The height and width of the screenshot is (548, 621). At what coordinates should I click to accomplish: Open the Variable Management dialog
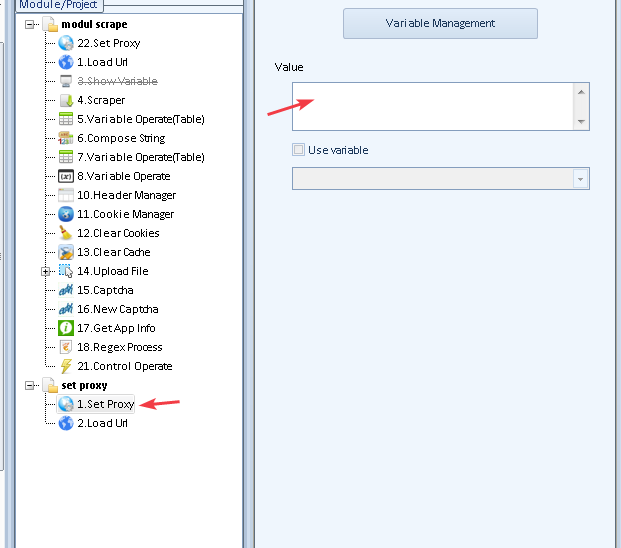tap(440, 23)
